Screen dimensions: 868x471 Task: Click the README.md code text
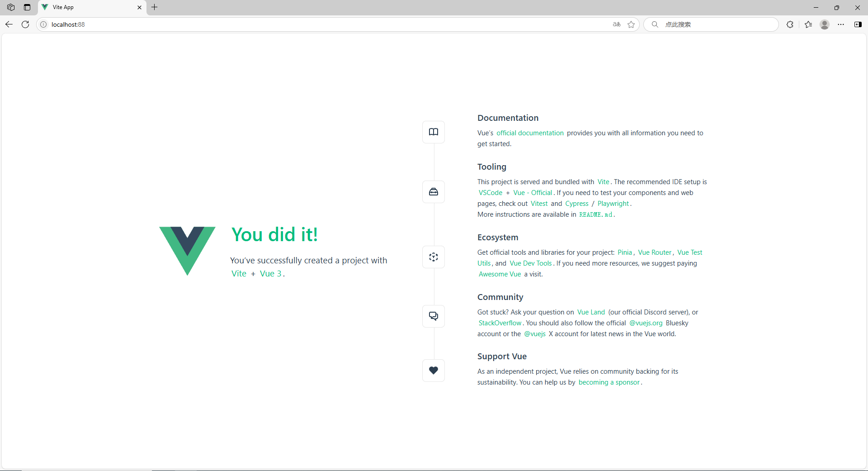[596, 214]
